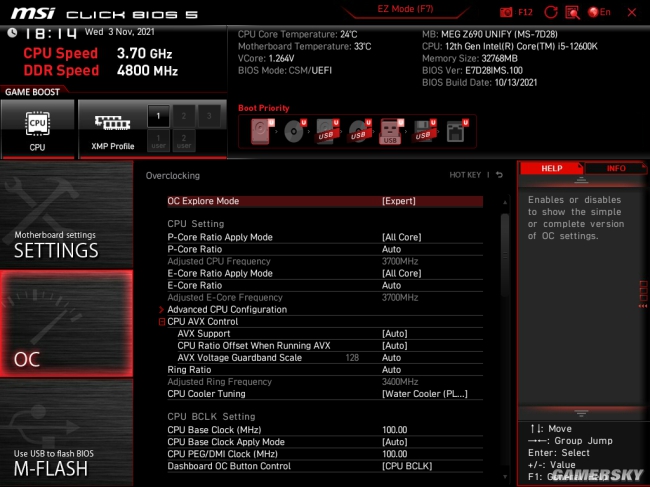Click the Adjusted Ring Frequency 3400MHz value

click(x=400, y=382)
